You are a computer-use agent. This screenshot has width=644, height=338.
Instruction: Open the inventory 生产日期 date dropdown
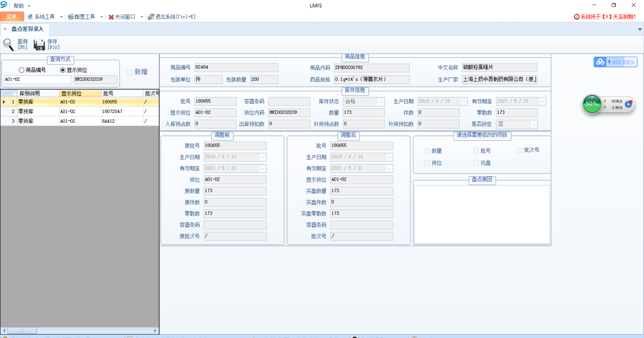pos(464,102)
